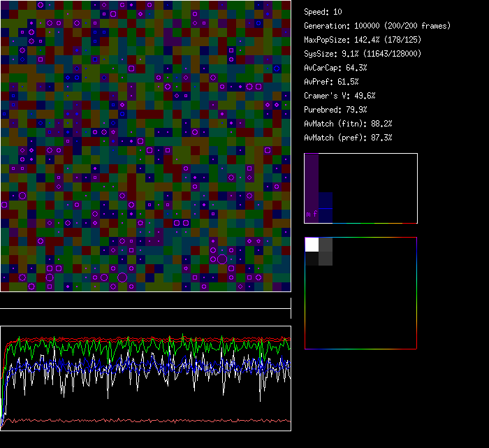Click the light gray square beside the white square
Screen dimensions: 489x448
point(326,244)
